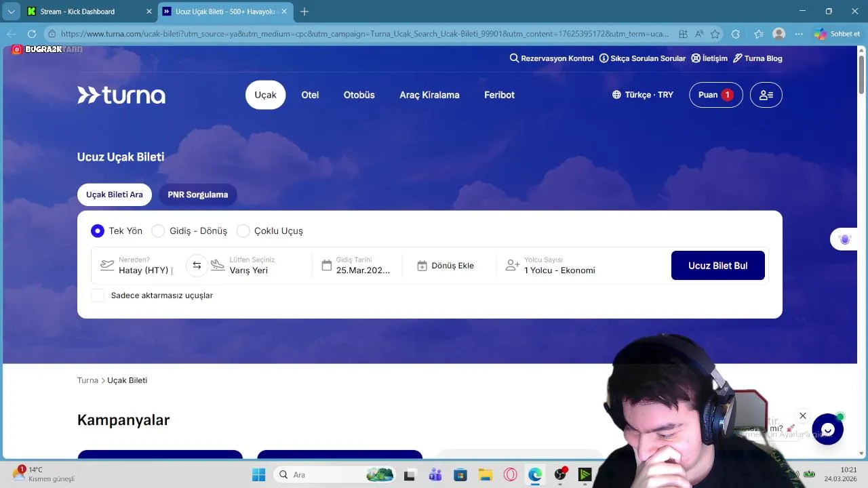The image size is (868, 488).
Task: Select Uçak Bileti Ara tab
Action: (x=115, y=195)
